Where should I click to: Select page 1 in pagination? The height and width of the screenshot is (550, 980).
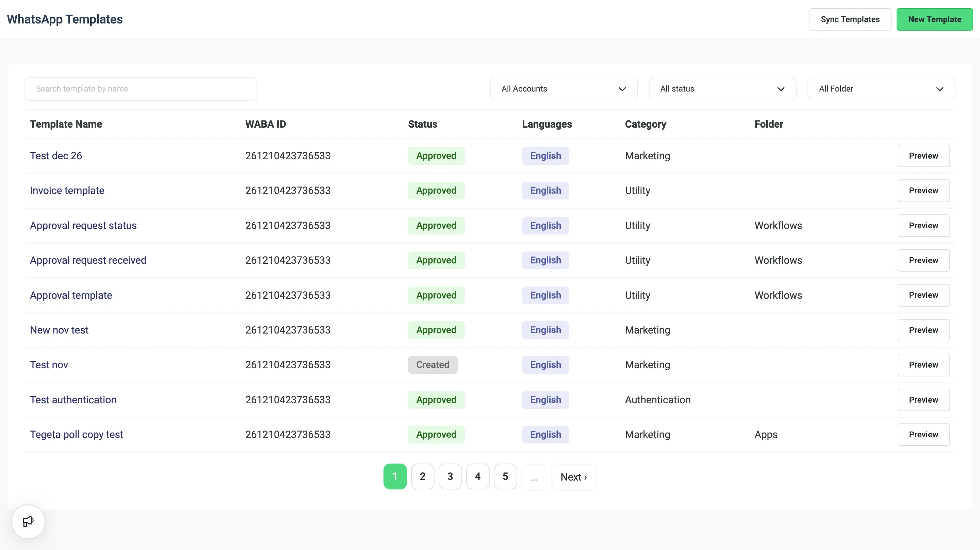tap(395, 476)
